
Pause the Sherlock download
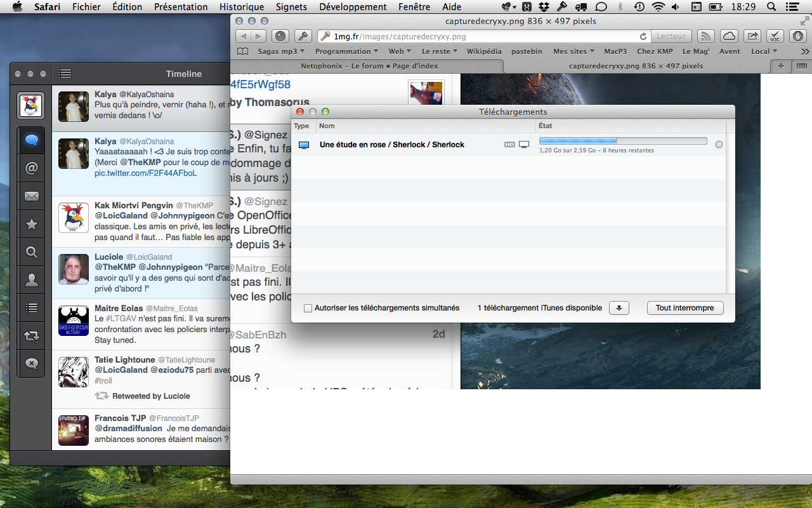pyautogui.click(x=719, y=145)
